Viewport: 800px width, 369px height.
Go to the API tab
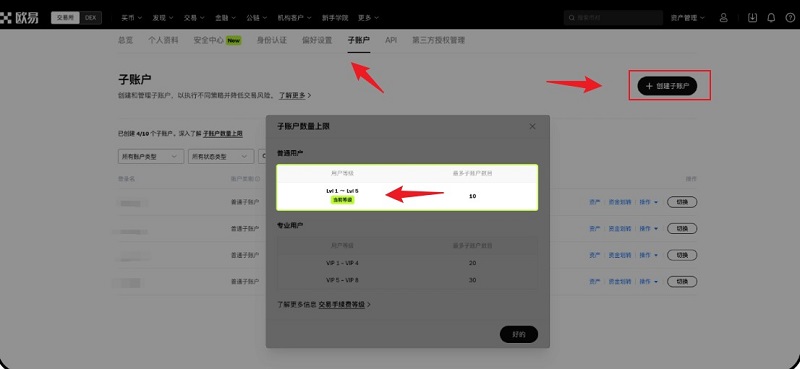(x=391, y=40)
